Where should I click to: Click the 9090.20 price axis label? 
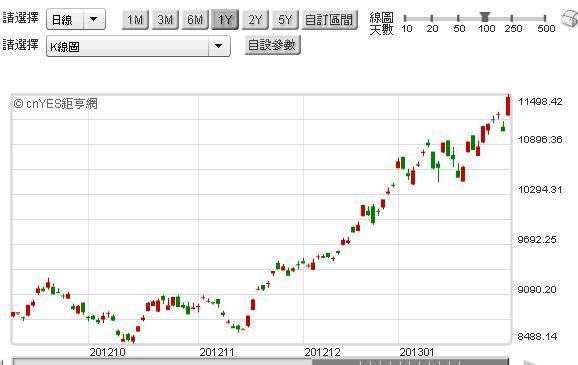click(537, 289)
